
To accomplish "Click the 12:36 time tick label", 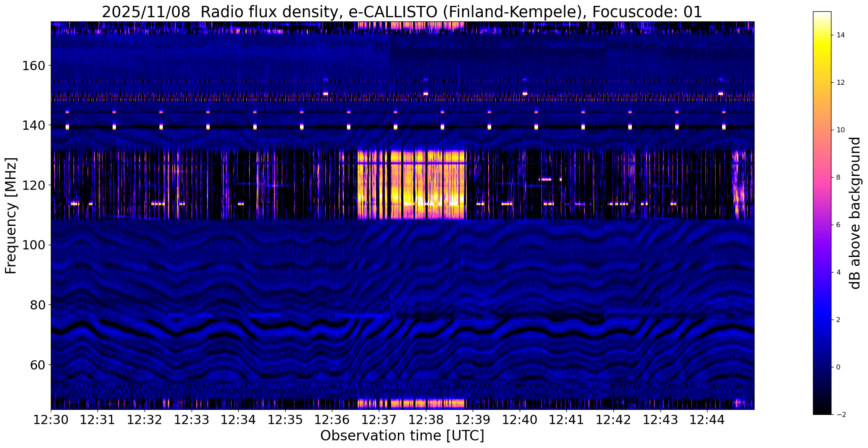I will [x=332, y=419].
